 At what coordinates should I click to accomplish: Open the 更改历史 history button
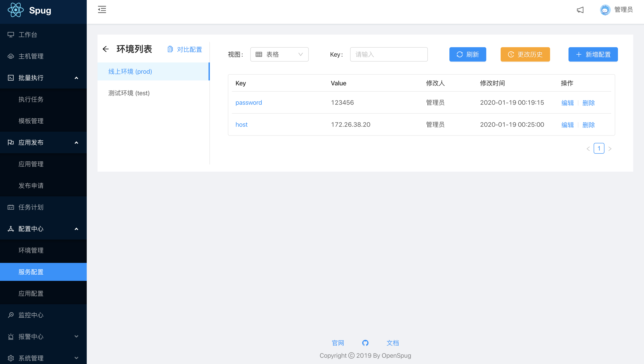point(525,54)
